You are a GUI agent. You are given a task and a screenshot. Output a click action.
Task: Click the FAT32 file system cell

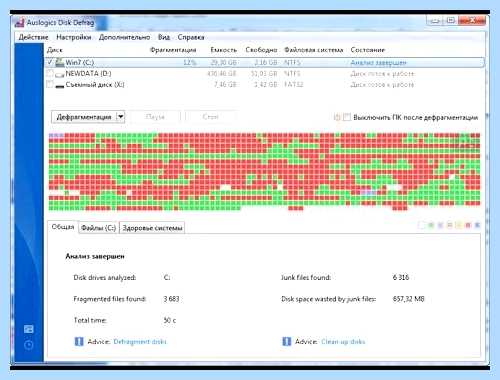tap(294, 85)
